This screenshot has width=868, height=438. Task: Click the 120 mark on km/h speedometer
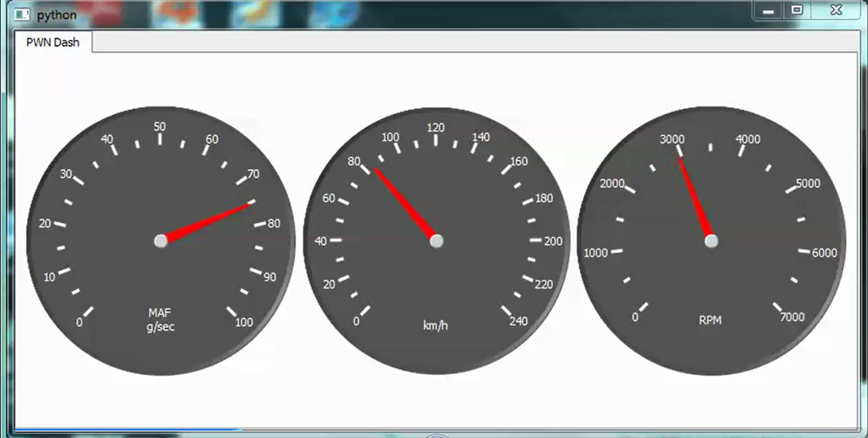(436, 127)
